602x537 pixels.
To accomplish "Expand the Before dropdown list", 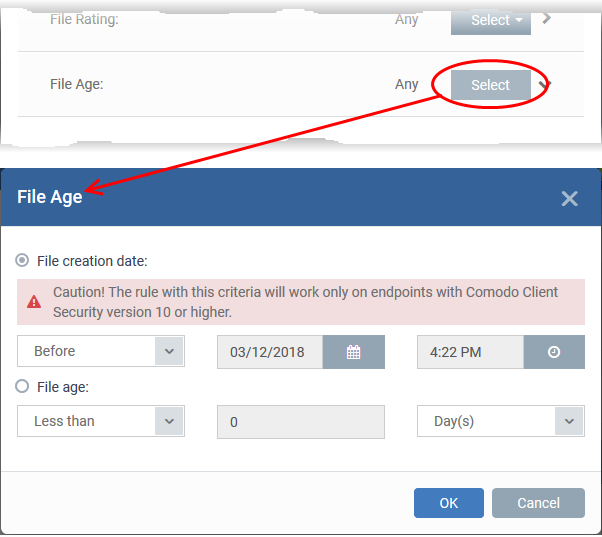I will click(x=101, y=351).
